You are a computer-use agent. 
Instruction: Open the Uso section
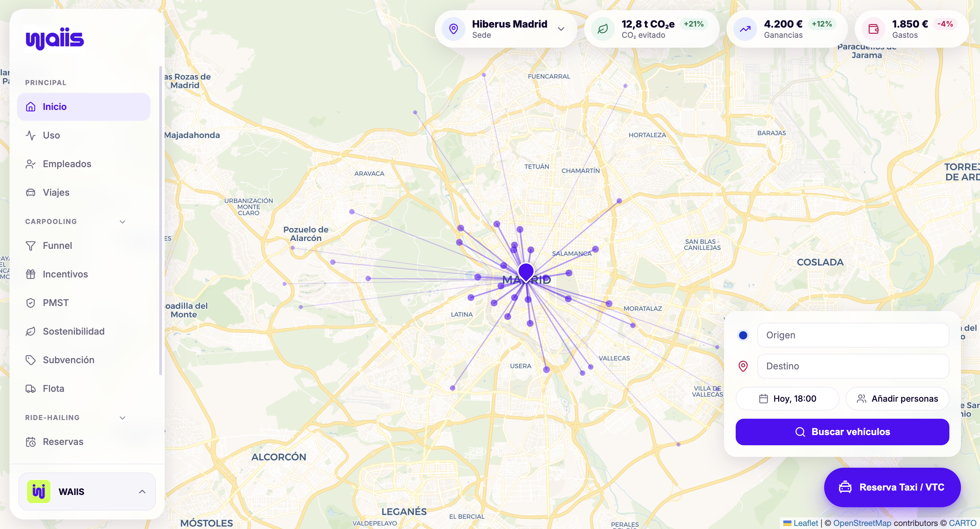click(x=84, y=135)
